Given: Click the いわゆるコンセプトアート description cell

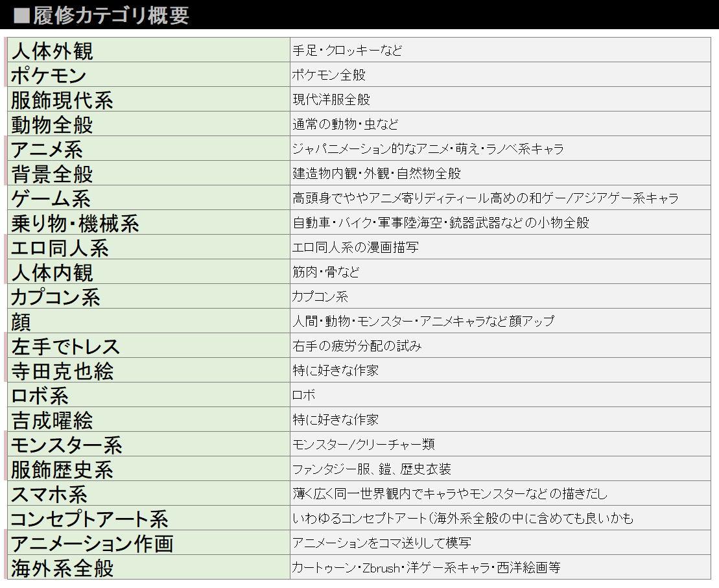Looking at the screenshot, I should (x=501, y=518).
